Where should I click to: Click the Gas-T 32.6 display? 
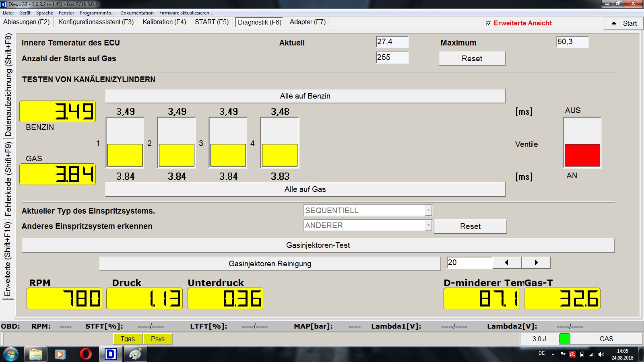pyautogui.click(x=562, y=298)
